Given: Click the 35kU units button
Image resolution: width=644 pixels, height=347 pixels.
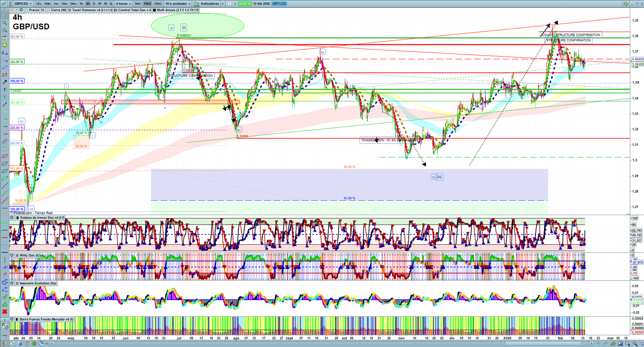Looking at the screenshot, I should tap(157, 4).
